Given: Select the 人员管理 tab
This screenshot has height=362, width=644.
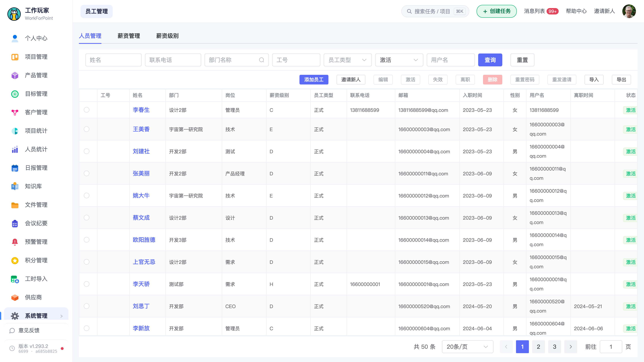Looking at the screenshot, I should point(90,36).
